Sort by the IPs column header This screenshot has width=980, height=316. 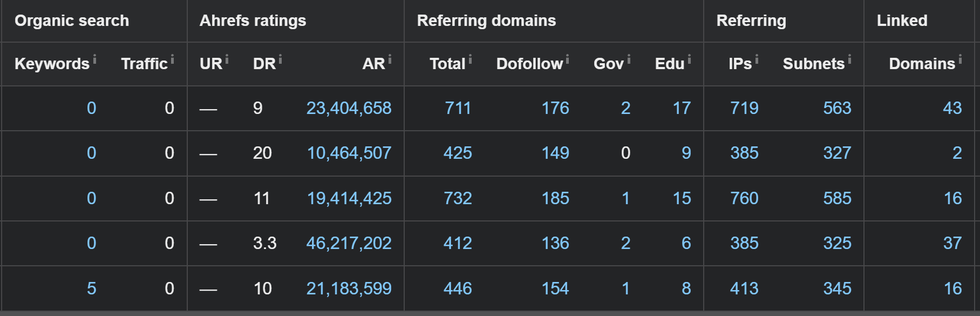pyautogui.click(x=740, y=64)
